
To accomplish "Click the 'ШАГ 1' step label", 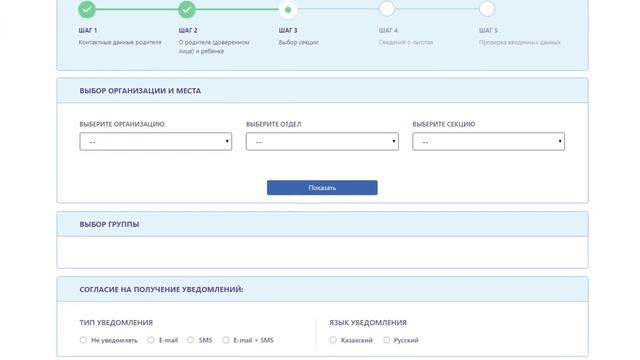I will [88, 30].
